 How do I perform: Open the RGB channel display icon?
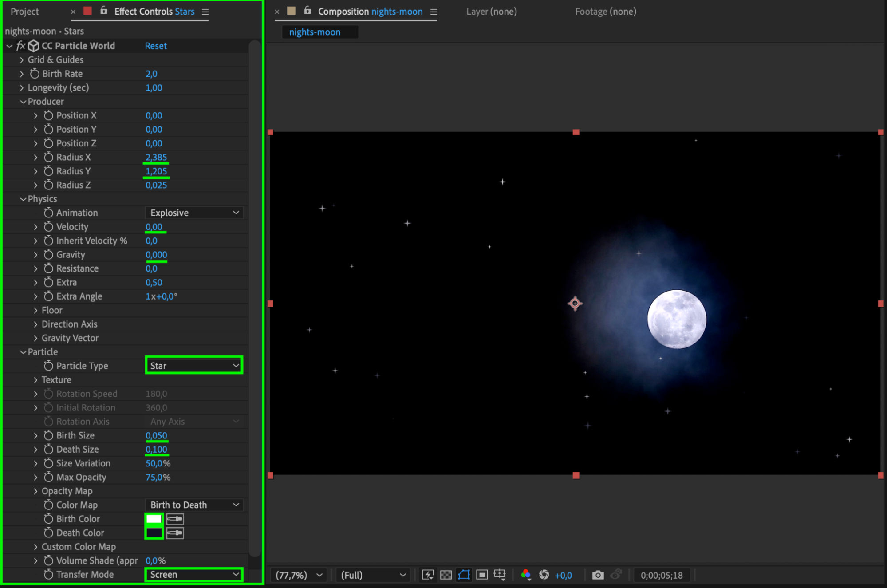[x=526, y=575]
